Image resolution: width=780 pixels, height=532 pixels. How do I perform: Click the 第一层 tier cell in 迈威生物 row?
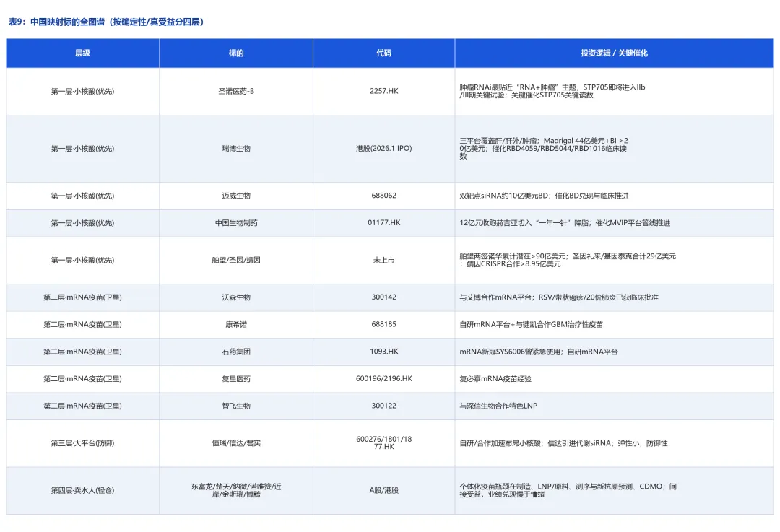point(82,196)
